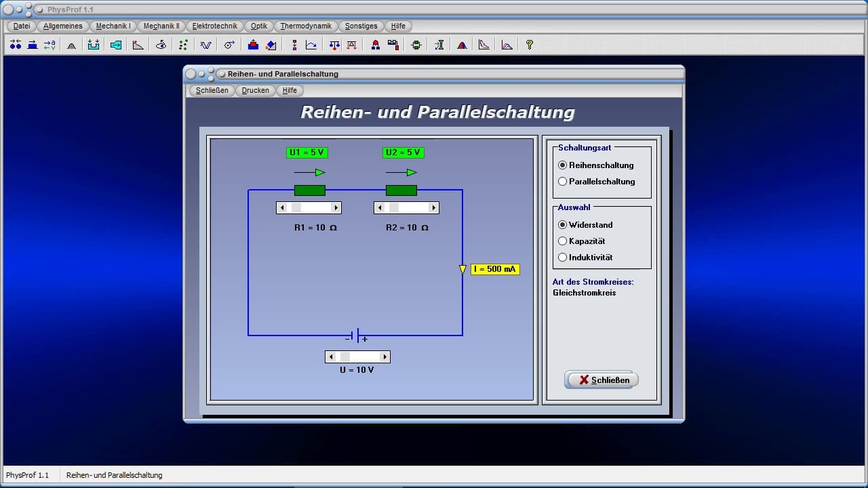Click the yellow question mark help icon
This screenshot has height=488, width=868.
[x=530, y=45]
